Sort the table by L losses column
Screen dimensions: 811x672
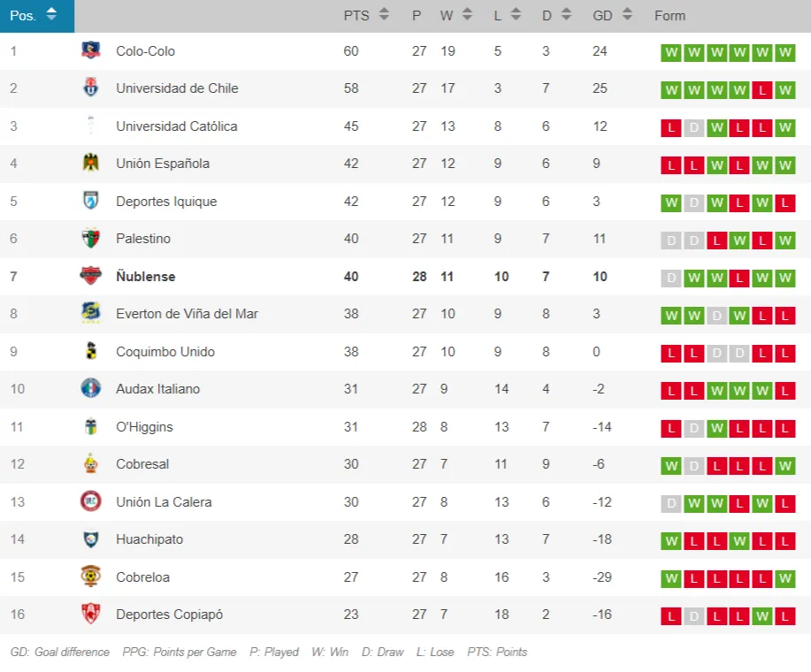(516, 15)
